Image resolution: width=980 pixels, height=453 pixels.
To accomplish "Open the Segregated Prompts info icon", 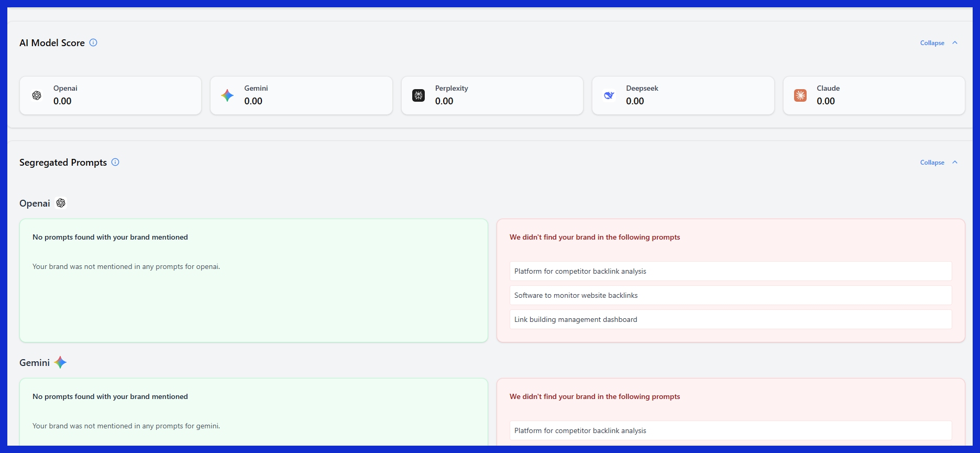I will [x=115, y=163].
